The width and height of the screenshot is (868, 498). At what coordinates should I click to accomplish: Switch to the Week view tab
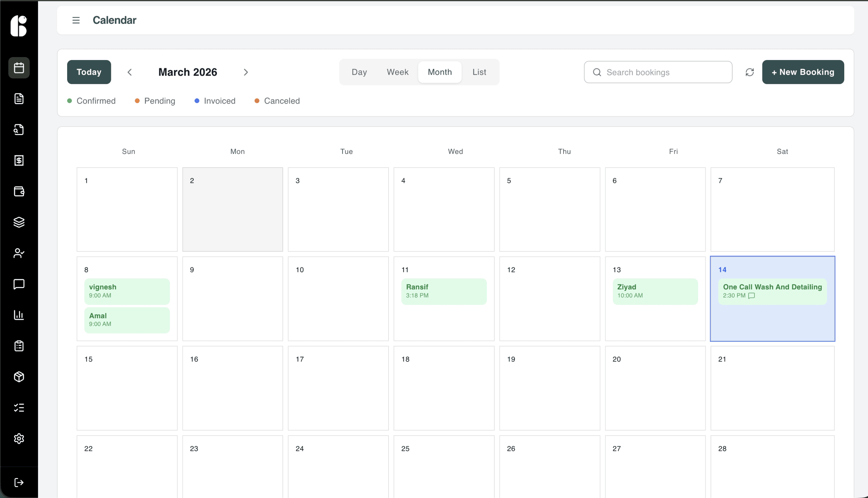coord(397,72)
